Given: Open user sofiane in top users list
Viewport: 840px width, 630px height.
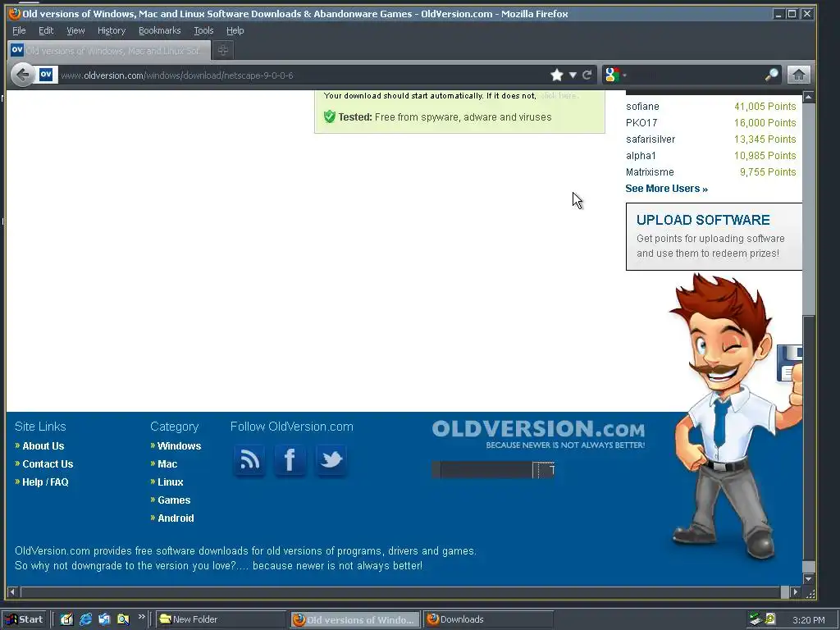Looking at the screenshot, I should click(x=642, y=107).
